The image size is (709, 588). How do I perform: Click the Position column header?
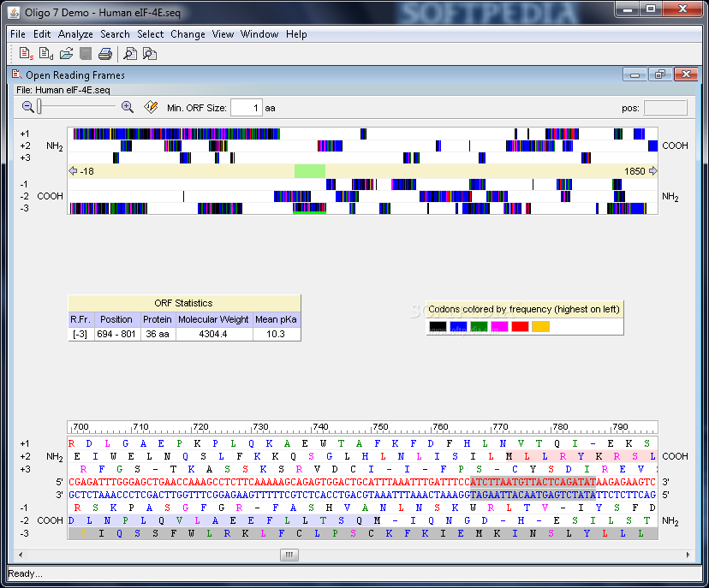pos(116,319)
